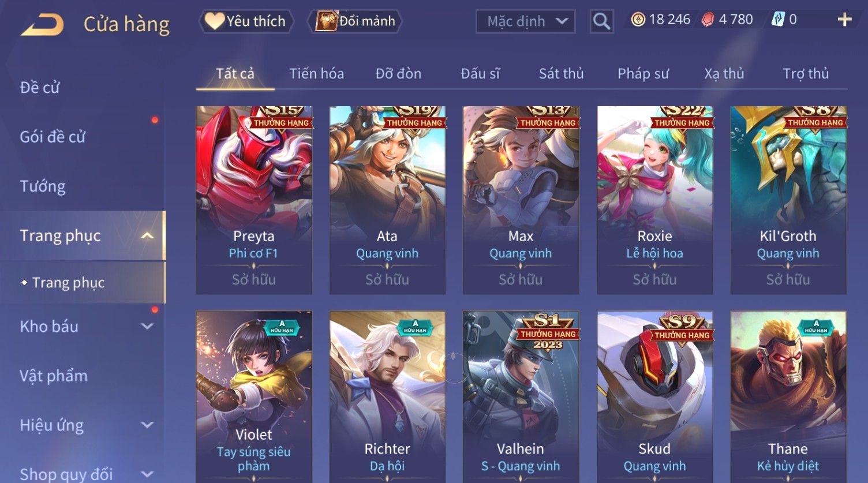Open the search magnifier icon
This screenshot has height=483, width=868.
pos(601,21)
